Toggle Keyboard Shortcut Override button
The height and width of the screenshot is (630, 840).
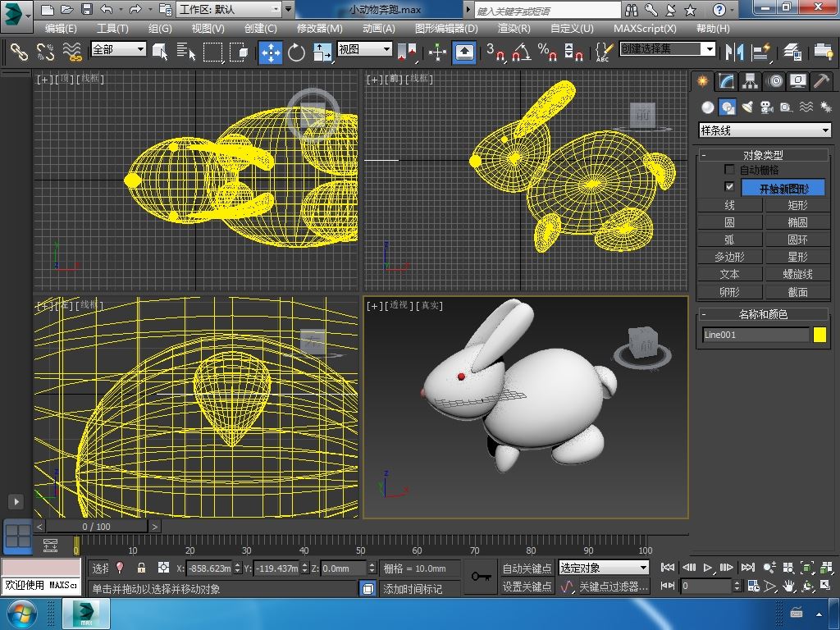click(x=464, y=52)
